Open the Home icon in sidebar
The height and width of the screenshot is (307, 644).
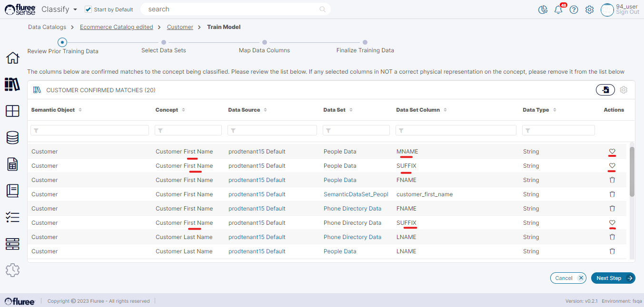point(12,58)
